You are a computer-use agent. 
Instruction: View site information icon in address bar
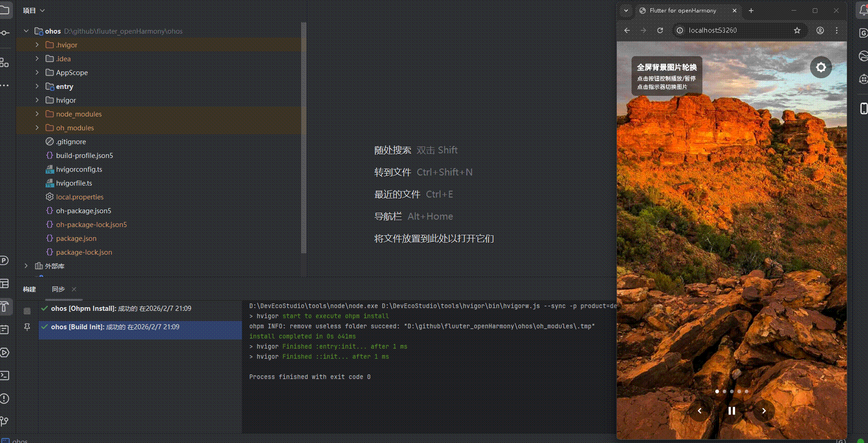pyautogui.click(x=680, y=30)
